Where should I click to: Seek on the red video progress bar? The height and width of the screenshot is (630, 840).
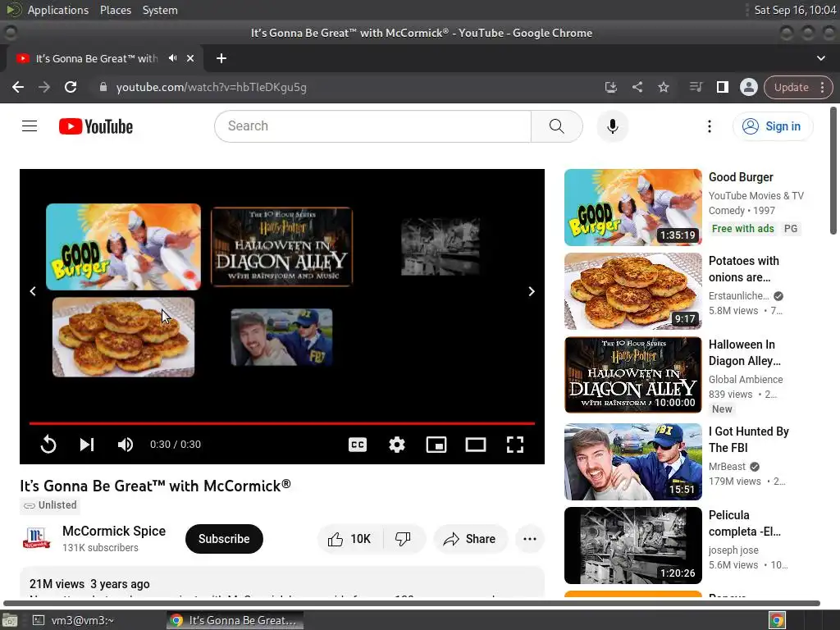click(282, 423)
